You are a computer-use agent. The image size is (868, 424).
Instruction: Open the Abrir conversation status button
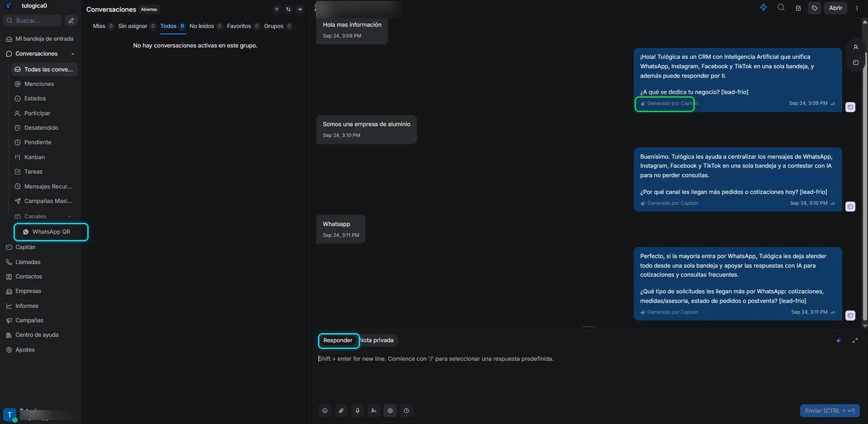836,8
